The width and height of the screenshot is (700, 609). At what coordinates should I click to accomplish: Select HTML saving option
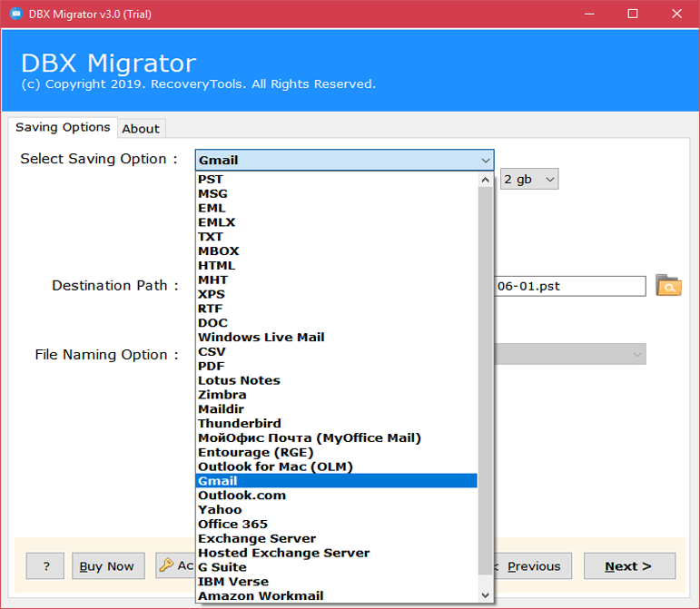pos(337,265)
